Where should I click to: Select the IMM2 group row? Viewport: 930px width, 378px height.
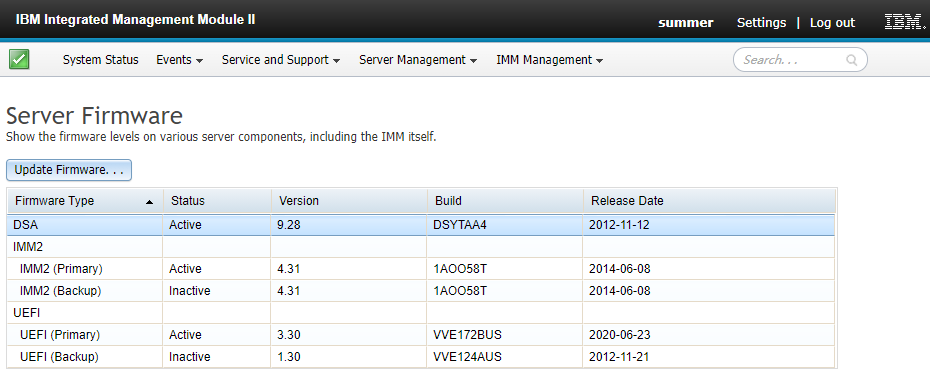[x=421, y=247]
